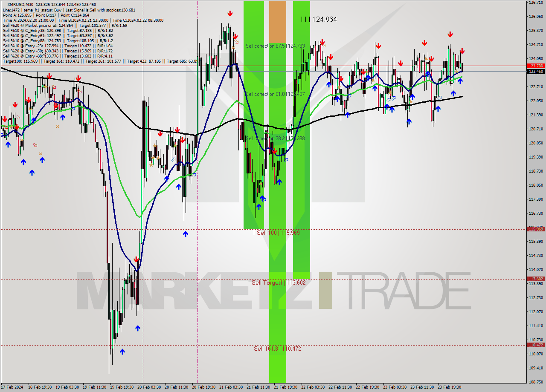The height and width of the screenshot is (392, 546).
Task: Click the 'Line:1472' status text line
Action: pos(69,10)
